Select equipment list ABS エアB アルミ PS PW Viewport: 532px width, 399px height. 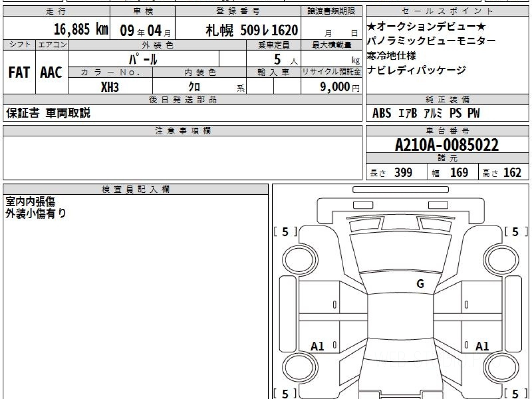426,113
